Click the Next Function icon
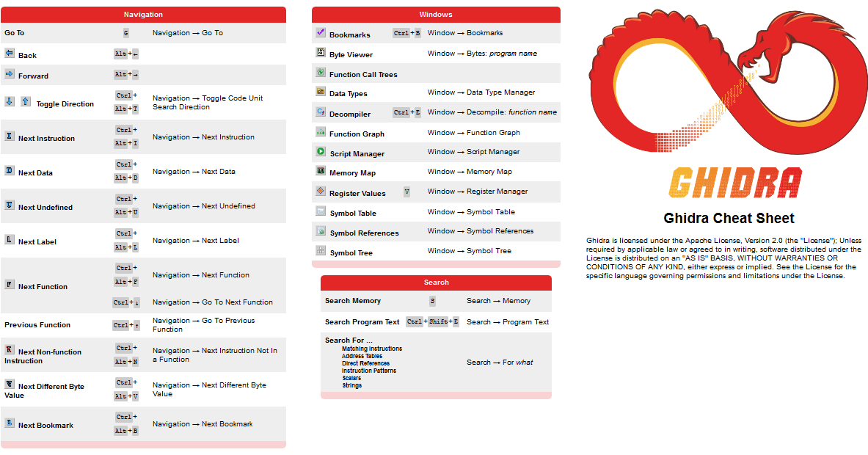Screen dimensions: 868x455 (x=10, y=284)
